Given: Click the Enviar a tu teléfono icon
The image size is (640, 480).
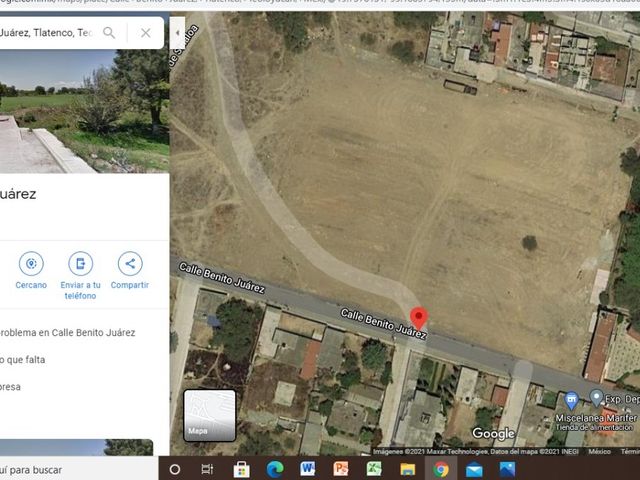Looking at the screenshot, I should [80, 264].
